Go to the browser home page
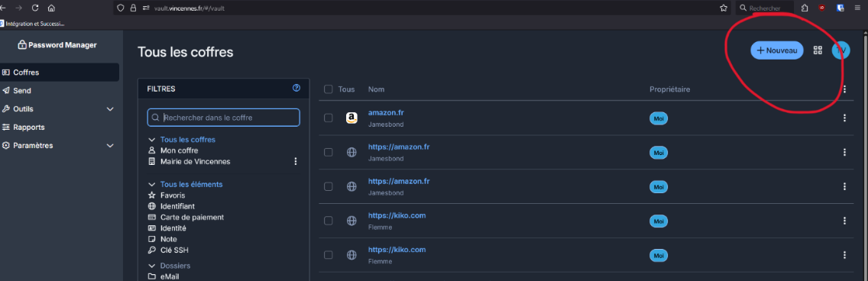 [51, 8]
